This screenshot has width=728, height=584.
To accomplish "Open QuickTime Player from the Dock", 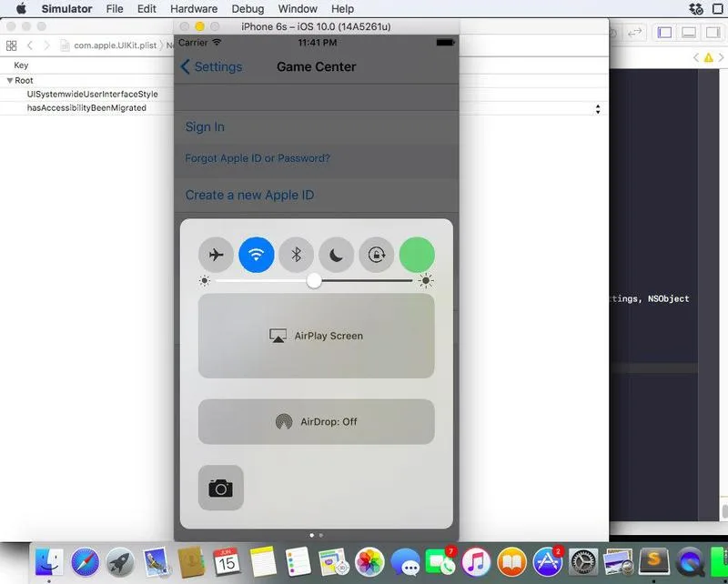I will coord(690,562).
